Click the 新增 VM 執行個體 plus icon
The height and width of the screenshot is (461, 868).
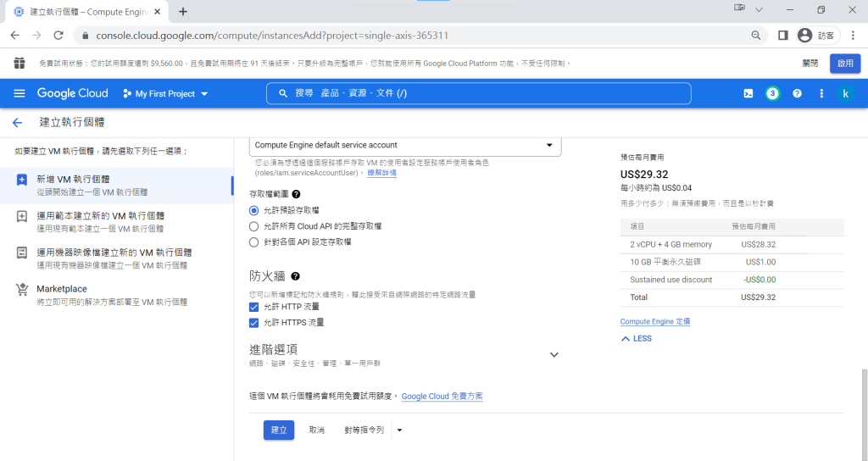tap(21, 180)
